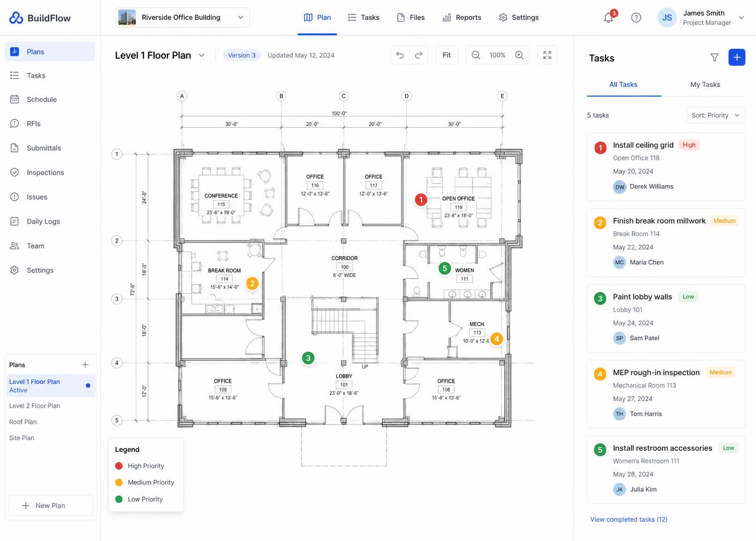Screen dimensions: 756x541
Task: Open the Sort: Priority dropdown
Action: pos(716,115)
